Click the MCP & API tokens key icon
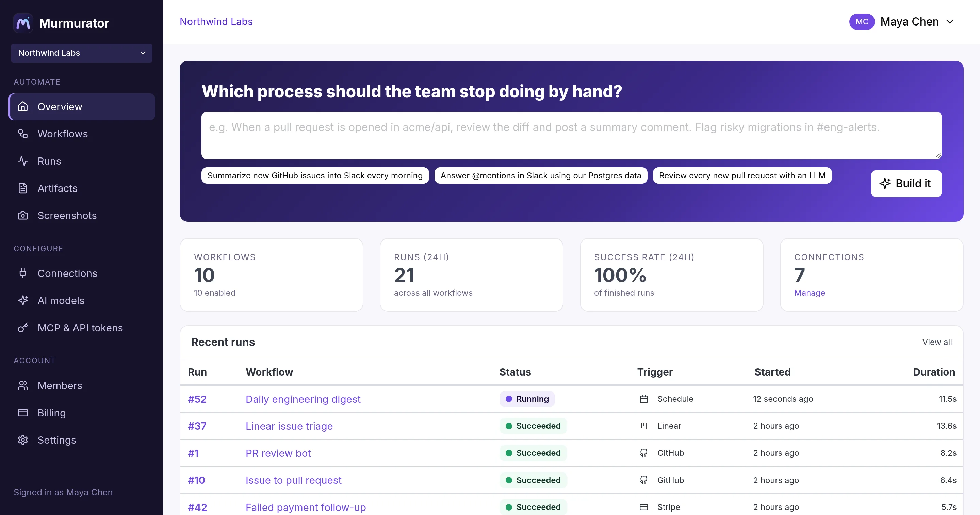This screenshot has width=980, height=515. pyautogui.click(x=23, y=328)
